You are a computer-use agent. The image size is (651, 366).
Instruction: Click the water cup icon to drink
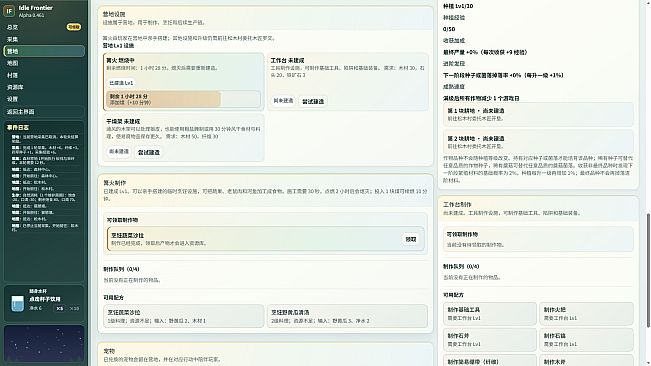click(17, 303)
